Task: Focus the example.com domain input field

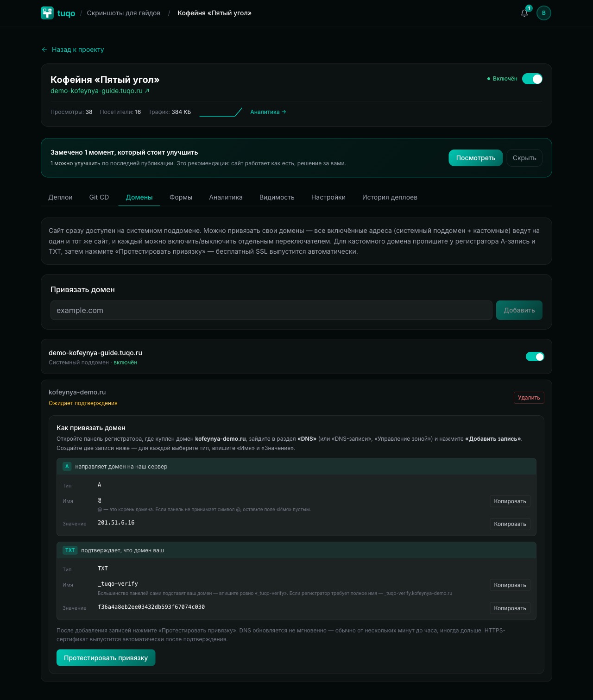Action: [271, 310]
